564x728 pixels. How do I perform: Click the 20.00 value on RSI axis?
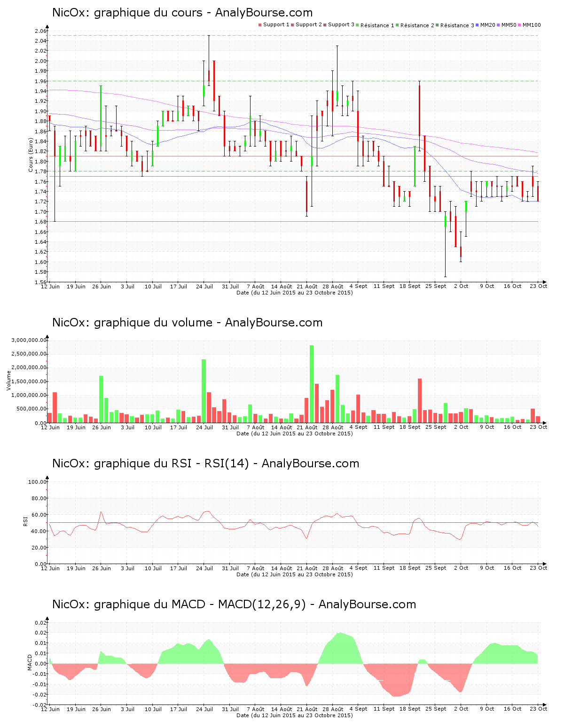coord(39,548)
